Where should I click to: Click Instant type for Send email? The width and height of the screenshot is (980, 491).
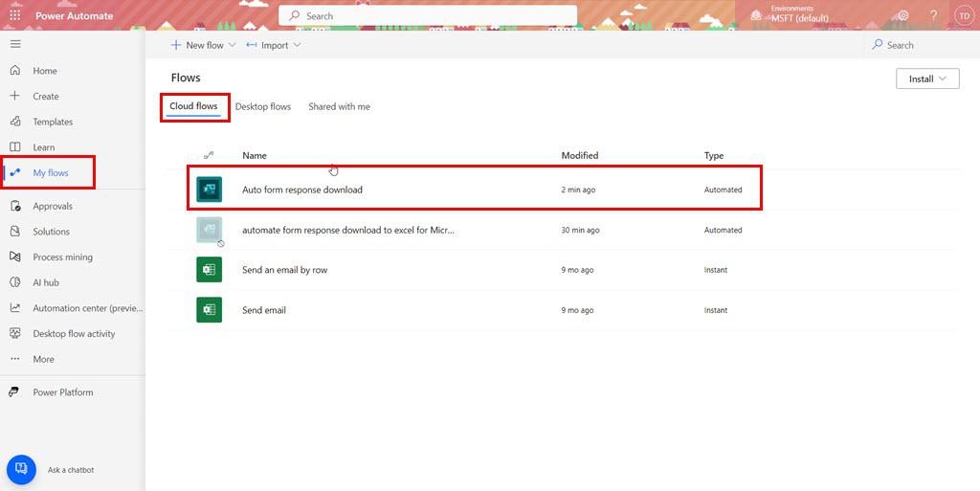pyautogui.click(x=716, y=310)
